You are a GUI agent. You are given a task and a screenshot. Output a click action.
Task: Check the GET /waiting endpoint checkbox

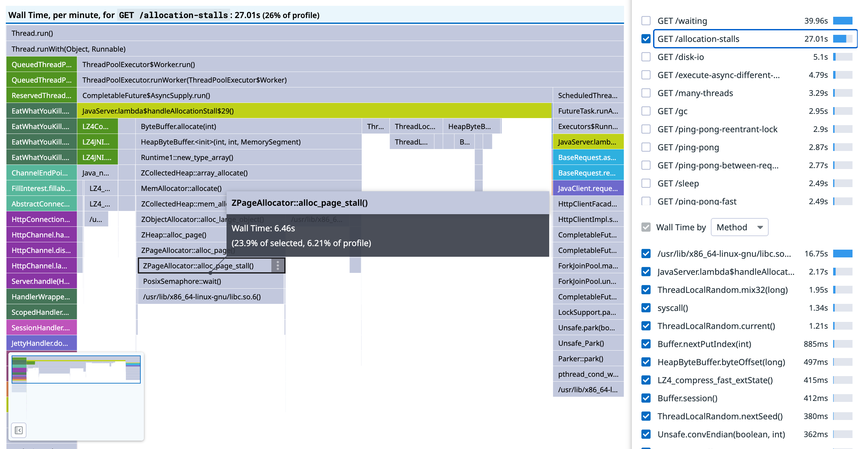click(646, 21)
